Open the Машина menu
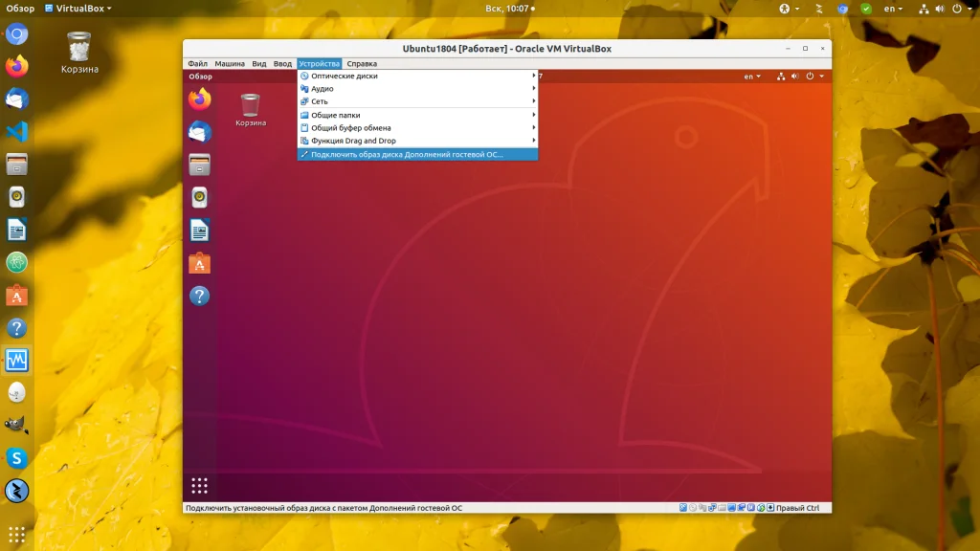This screenshot has height=551, width=980. pos(230,64)
